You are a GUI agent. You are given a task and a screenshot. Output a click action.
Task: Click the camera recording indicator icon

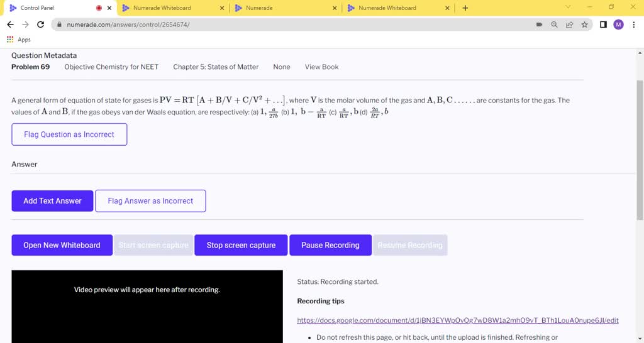click(x=539, y=24)
